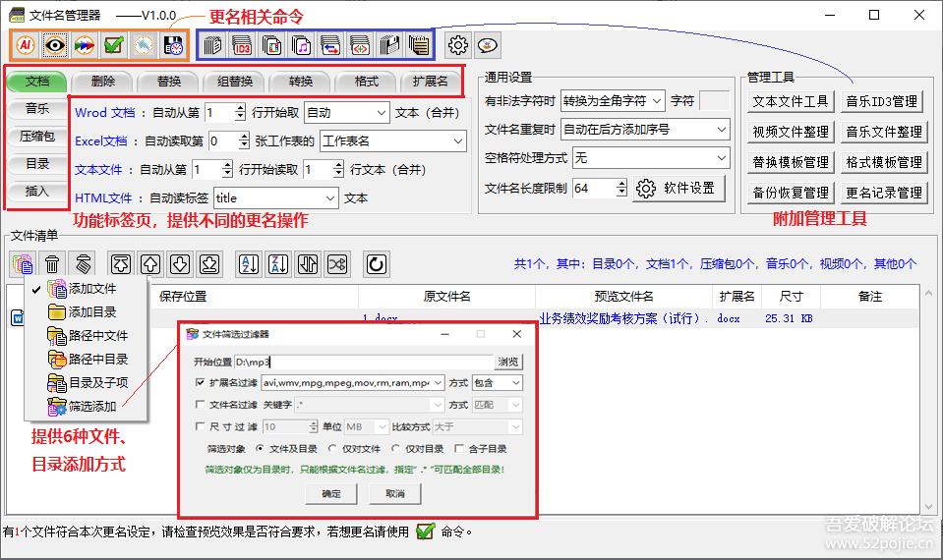Image resolution: width=943 pixels, height=560 pixels.
Task: Switch to the 替换 tab
Action: (x=167, y=82)
